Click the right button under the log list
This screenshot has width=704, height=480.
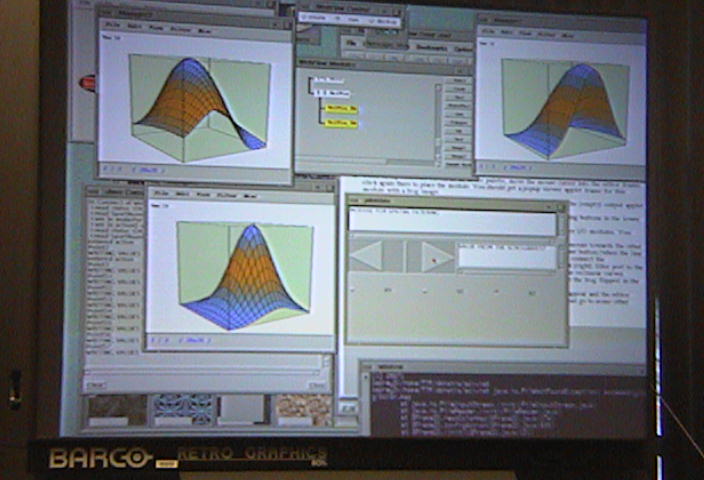click(x=317, y=385)
